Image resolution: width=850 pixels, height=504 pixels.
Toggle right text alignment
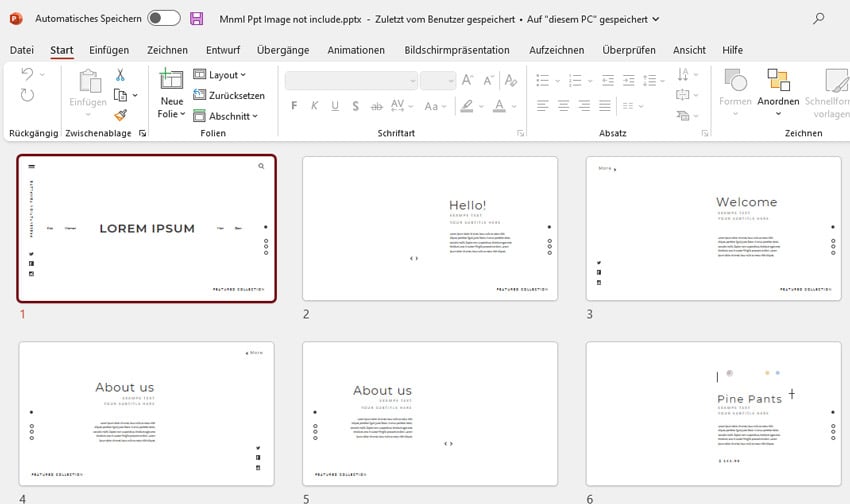point(584,106)
